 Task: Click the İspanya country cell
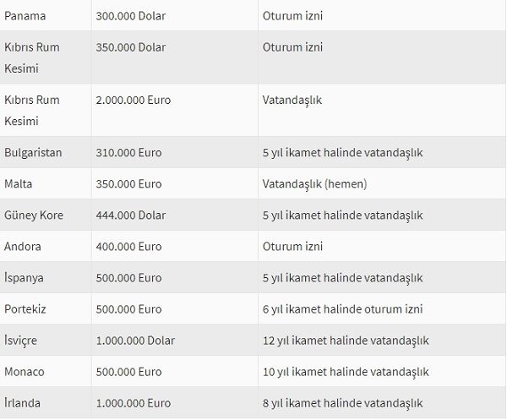tap(25, 278)
